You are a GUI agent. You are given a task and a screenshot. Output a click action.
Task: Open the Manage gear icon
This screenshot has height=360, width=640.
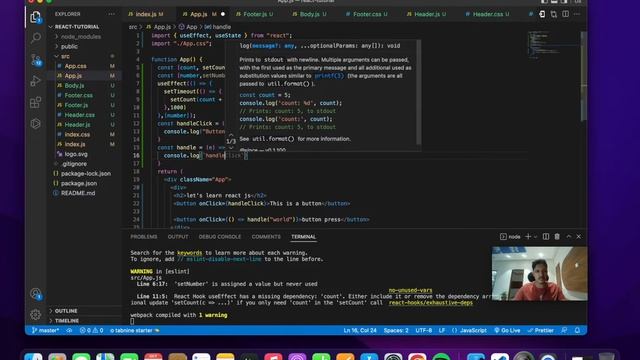tap(36, 314)
